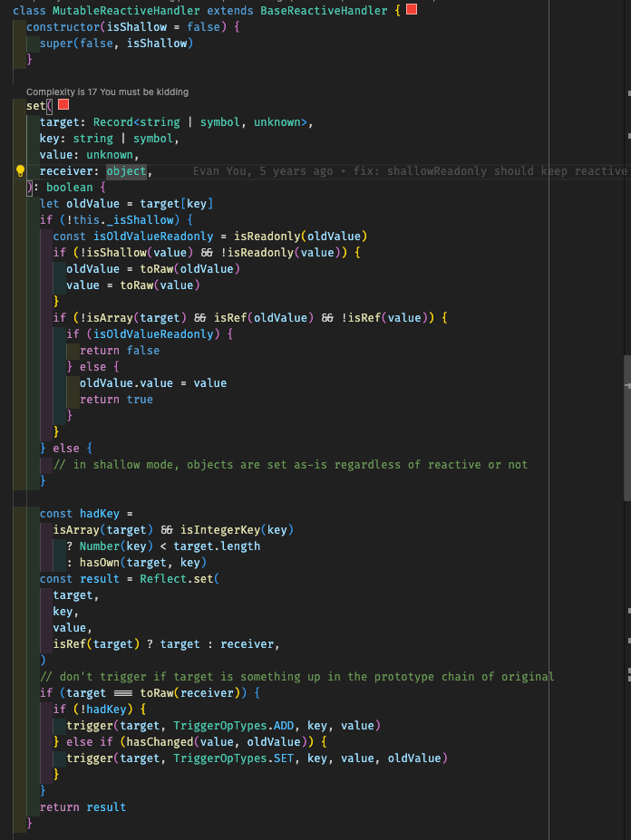The width and height of the screenshot is (631, 840).
Task: Click 'isOldValueReadonly' in its const declaration
Action: coord(153,237)
